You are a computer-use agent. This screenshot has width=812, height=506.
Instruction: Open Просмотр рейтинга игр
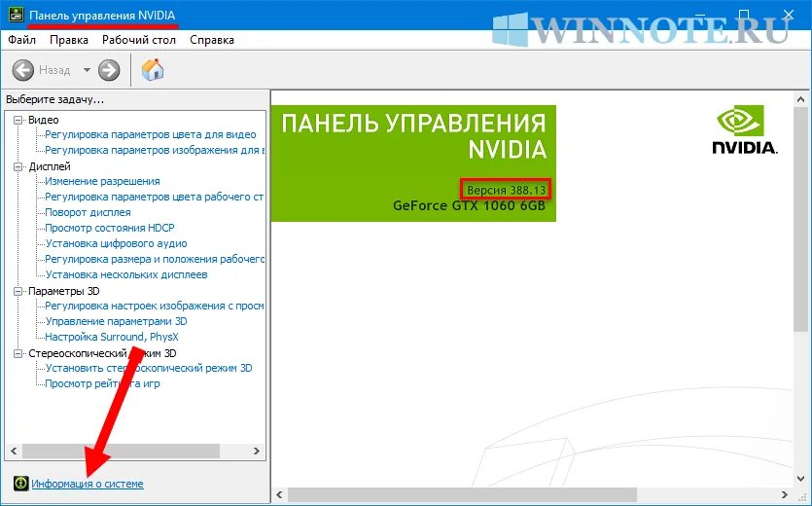coord(102,383)
